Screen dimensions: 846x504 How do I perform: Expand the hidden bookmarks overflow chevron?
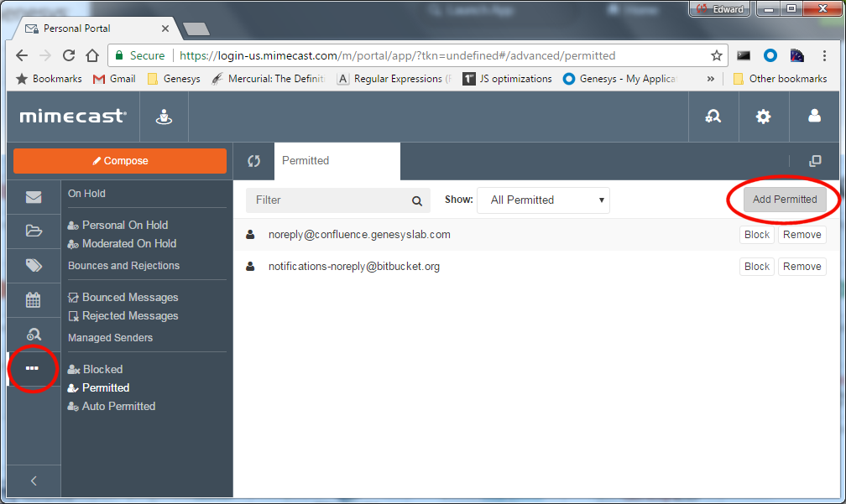711,79
